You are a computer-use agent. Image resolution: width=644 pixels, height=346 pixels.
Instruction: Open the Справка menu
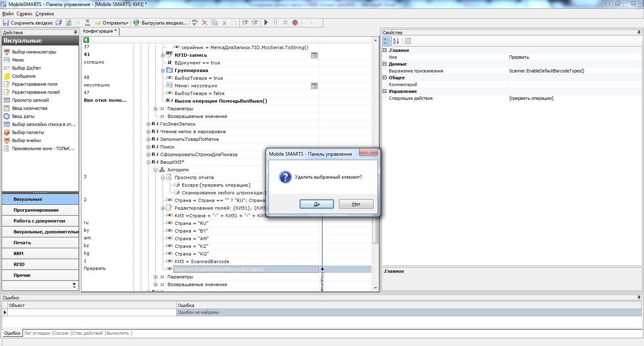pyautogui.click(x=45, y=14)
